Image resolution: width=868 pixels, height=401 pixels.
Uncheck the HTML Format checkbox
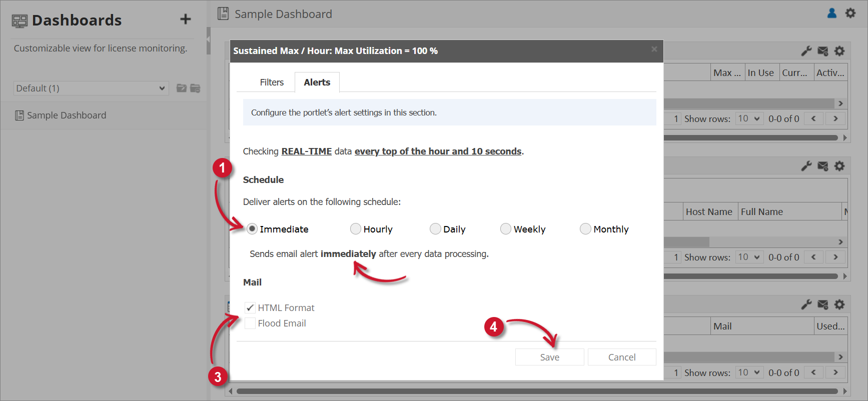[x=250, y=307]
